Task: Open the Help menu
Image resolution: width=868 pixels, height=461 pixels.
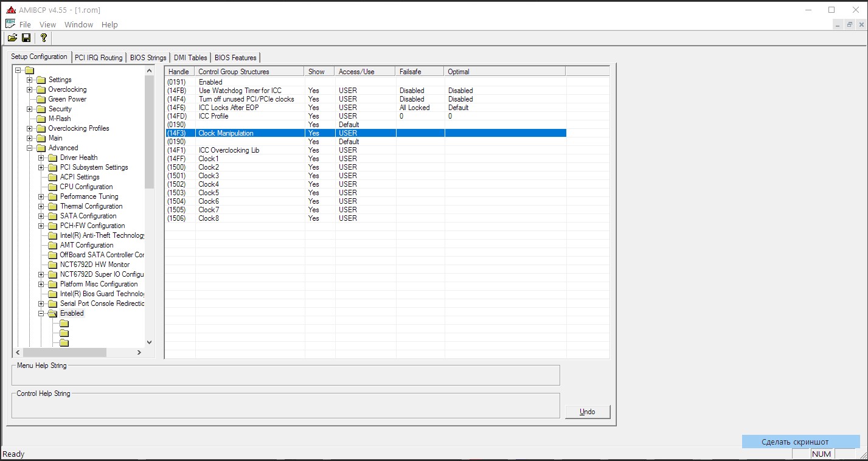Action: [109, 24]
